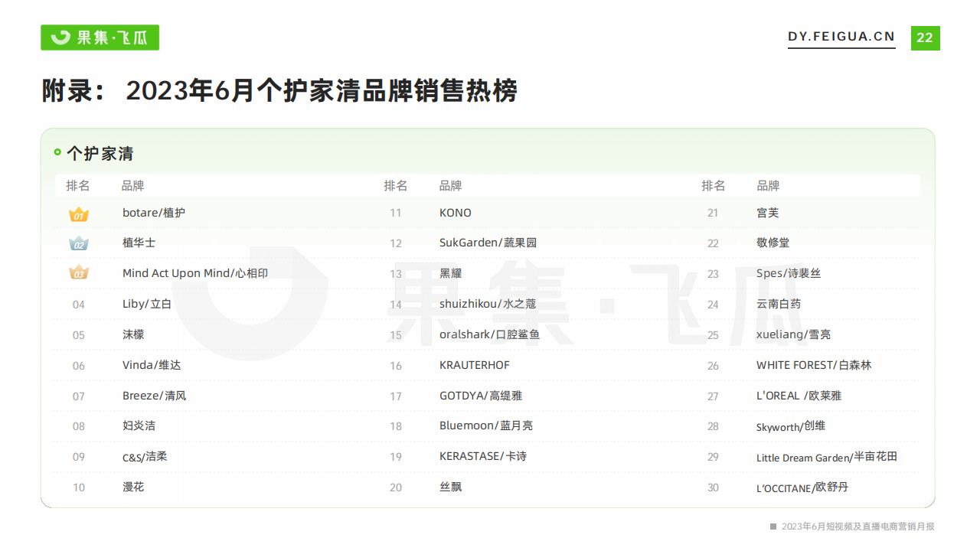The height and width of the screenshot is (551, 980).
Task: Click the 果集·飞瓜 logo badge
Action: pyautogui.click(x=100, y=37)
